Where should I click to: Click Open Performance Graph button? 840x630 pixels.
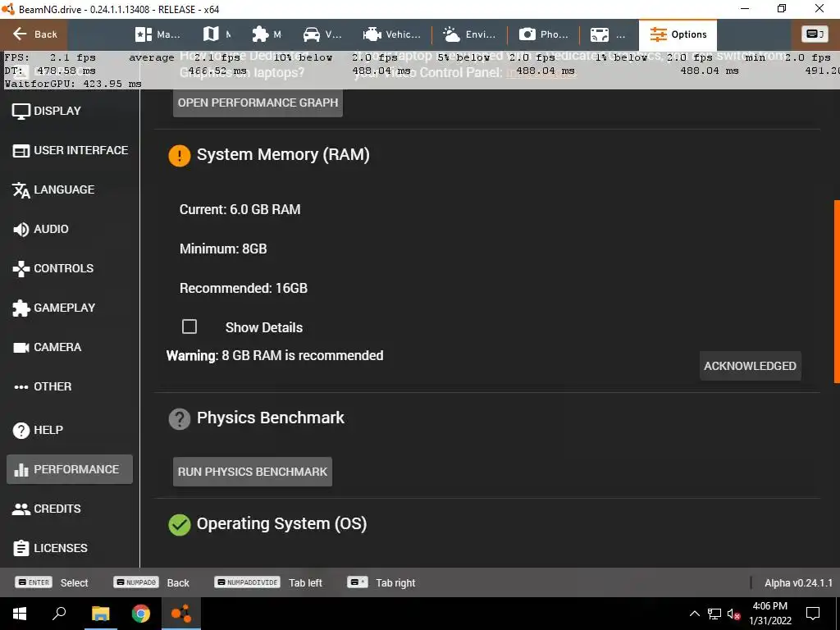[x=258, y=103]
